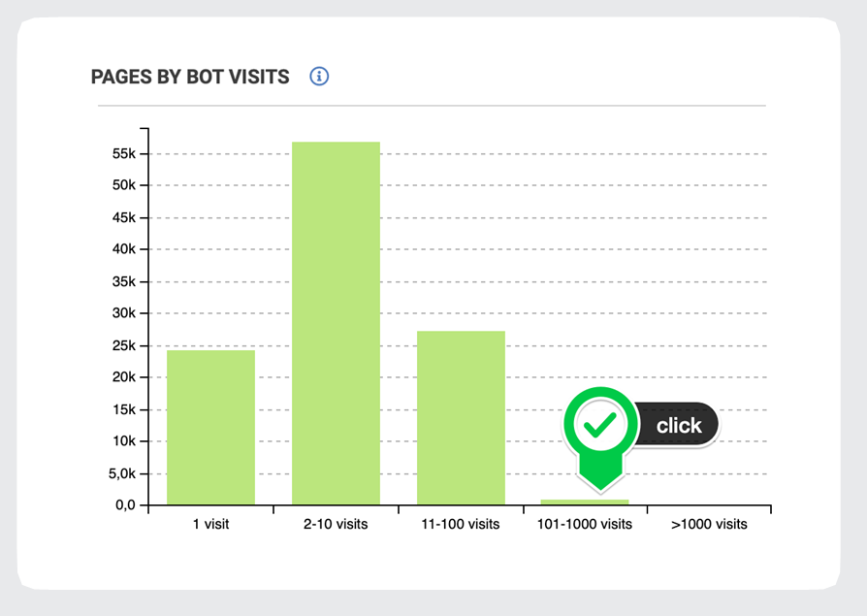Click the 25k y-axis tick label

[x=124, y=345]
